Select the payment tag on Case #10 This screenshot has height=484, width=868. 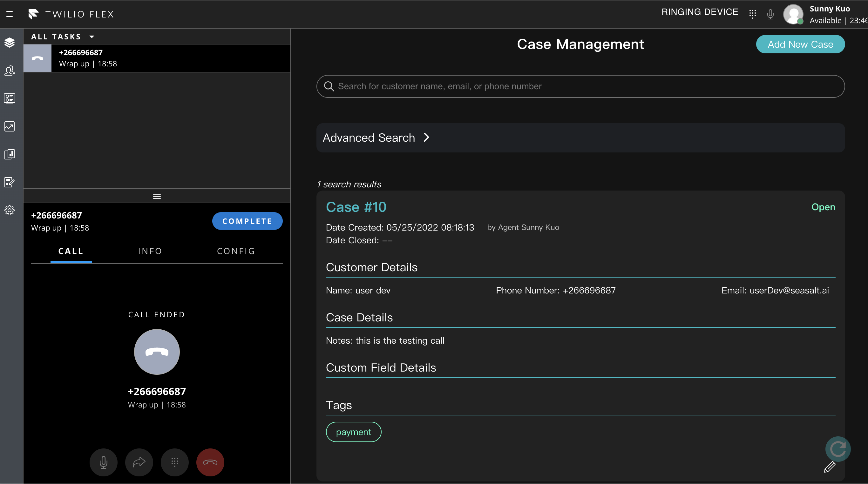[354, 432]
